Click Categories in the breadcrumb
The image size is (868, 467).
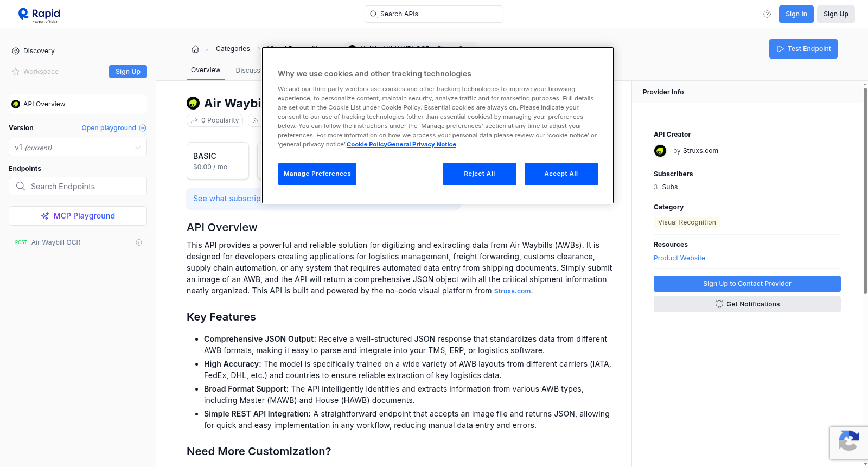tap(233, 49)
